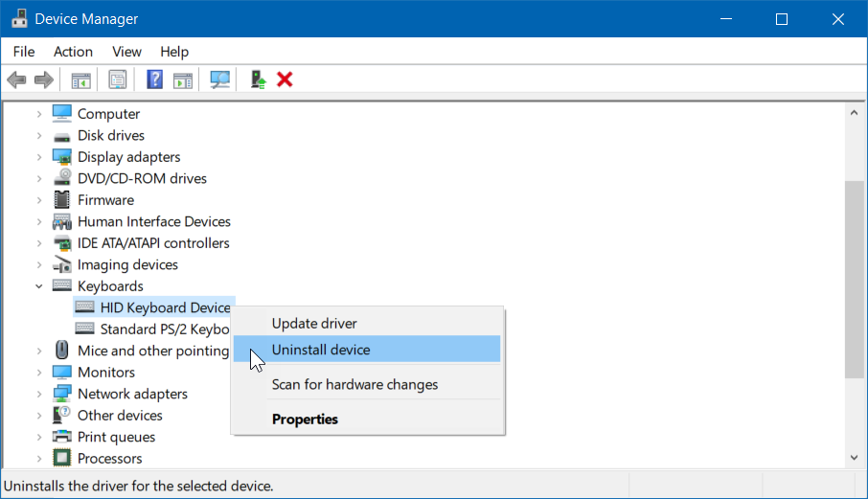This screenshot has height=499, width=868.
Task: Expand the Network adapters node
Action: (x=39, y=394)
